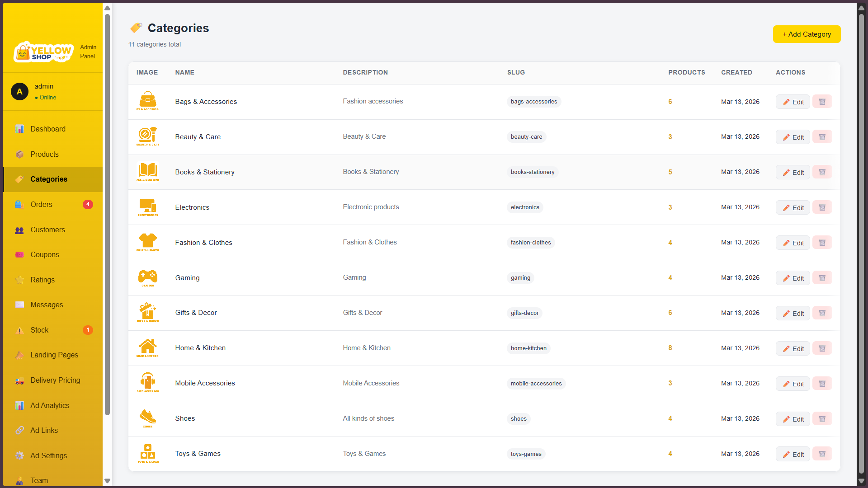Go to Products in sidebar
Image resolution: width=868 pixels, height=488 pixels.
(x=53, y=155)
